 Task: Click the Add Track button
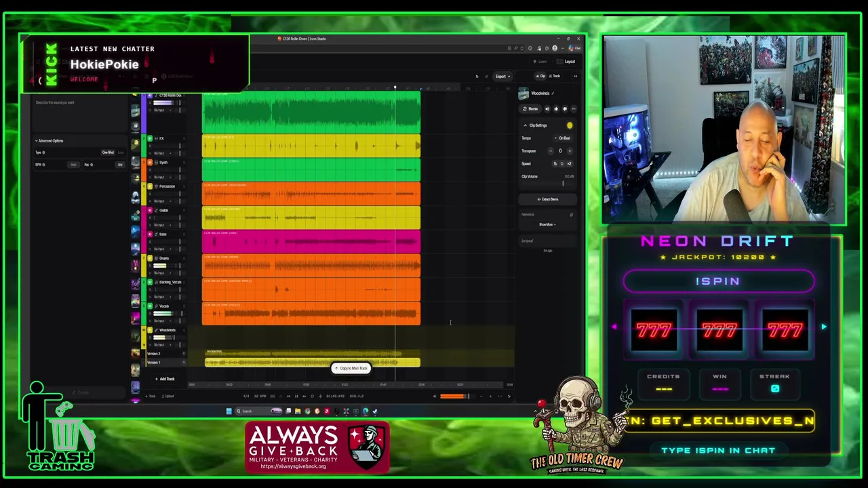tap(165, 379)
